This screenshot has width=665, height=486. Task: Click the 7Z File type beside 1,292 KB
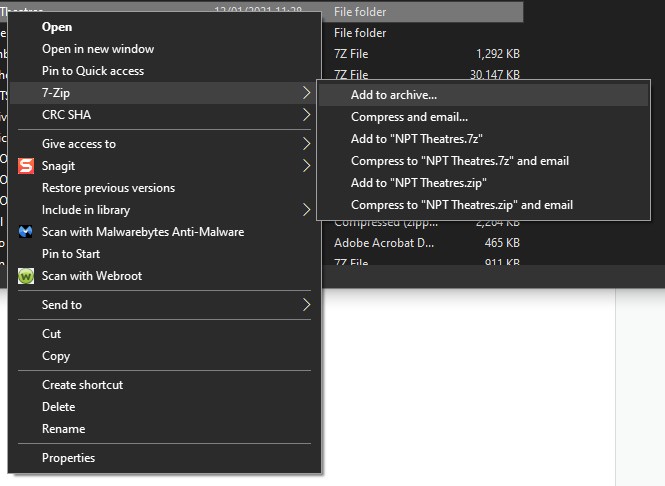point(351,54)
